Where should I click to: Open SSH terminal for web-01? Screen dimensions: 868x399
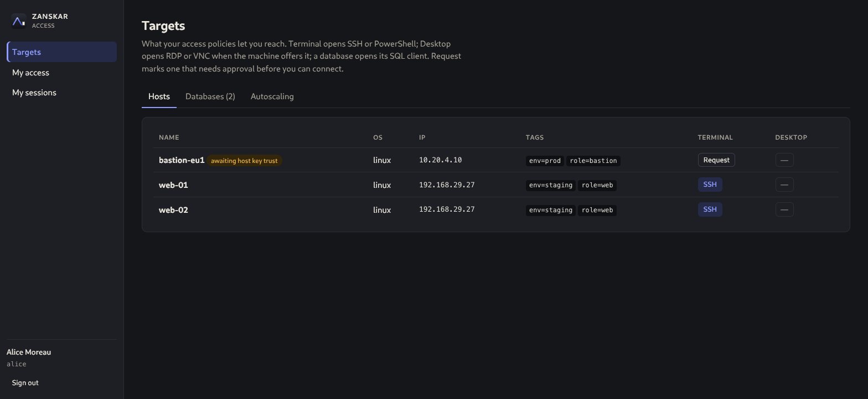[x=710, y=185]
